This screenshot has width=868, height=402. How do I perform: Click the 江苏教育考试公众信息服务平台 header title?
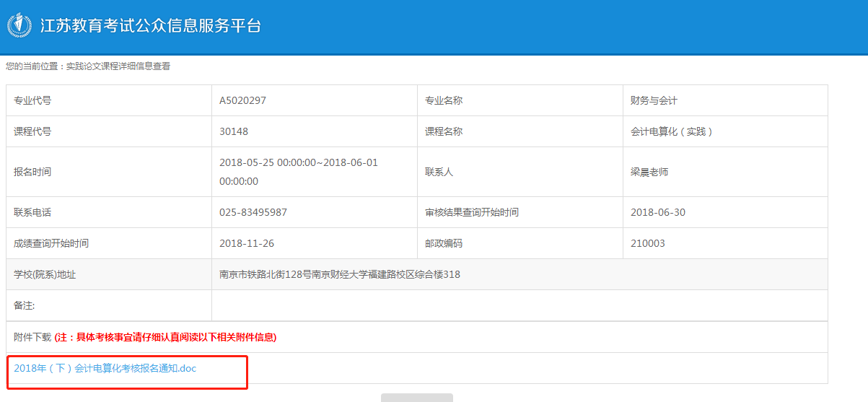click(150, 26)
